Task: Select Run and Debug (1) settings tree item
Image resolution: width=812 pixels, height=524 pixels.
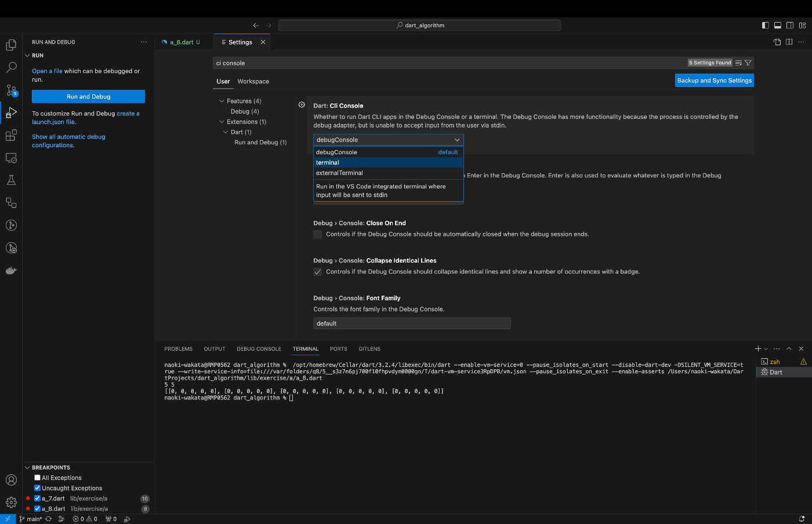Action: (260, 143)
